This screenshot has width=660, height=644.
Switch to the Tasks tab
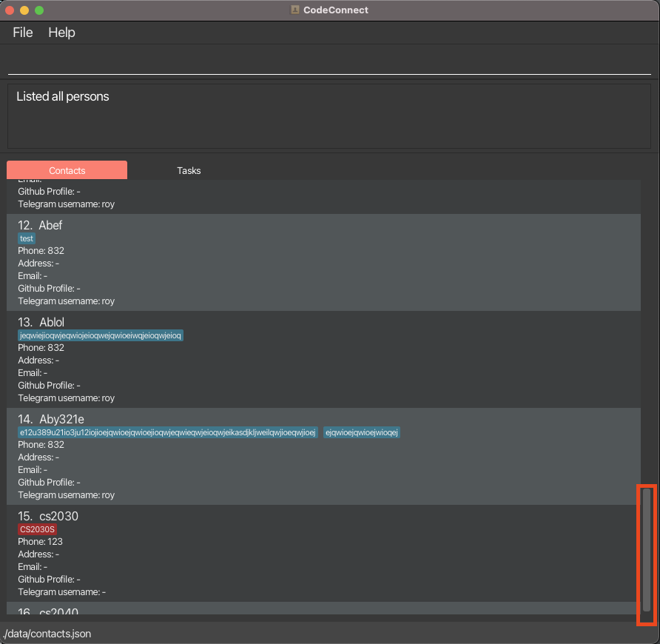click(189, 170)
